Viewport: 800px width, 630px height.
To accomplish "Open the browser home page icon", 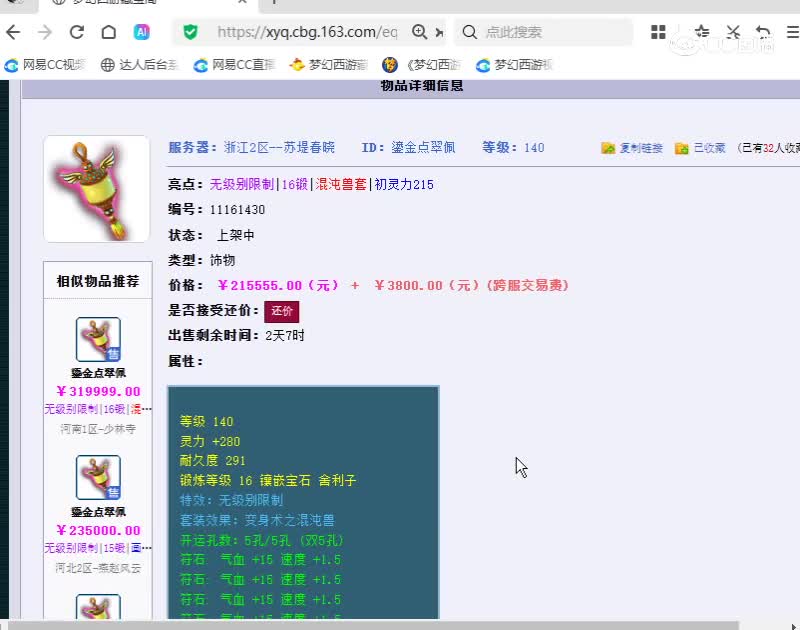I will [x=109, y=32].
